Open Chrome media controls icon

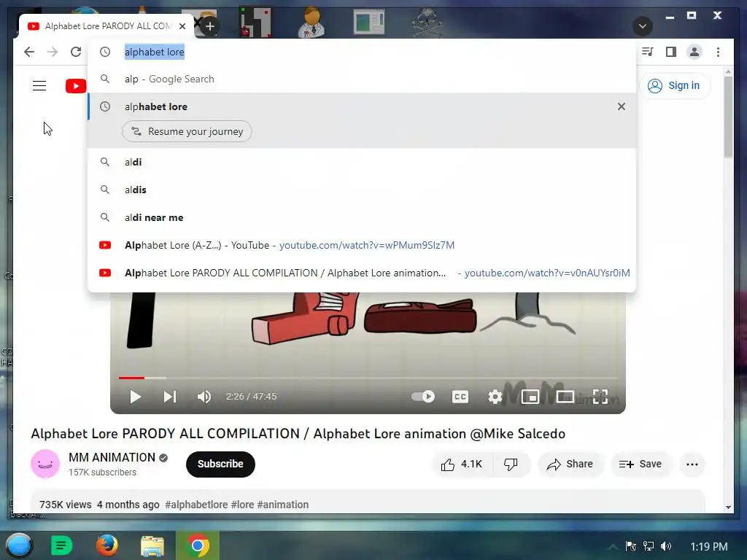click(648, 52)
